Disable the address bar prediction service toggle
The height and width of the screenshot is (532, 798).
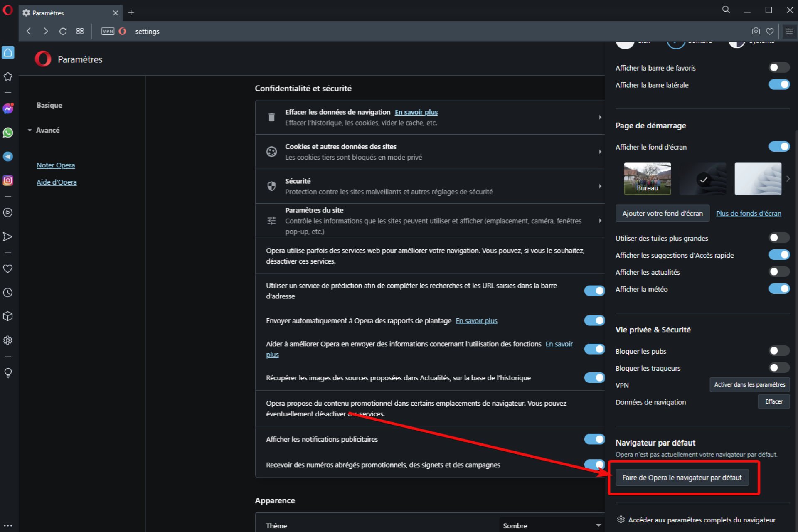click(x=594, y=291)
